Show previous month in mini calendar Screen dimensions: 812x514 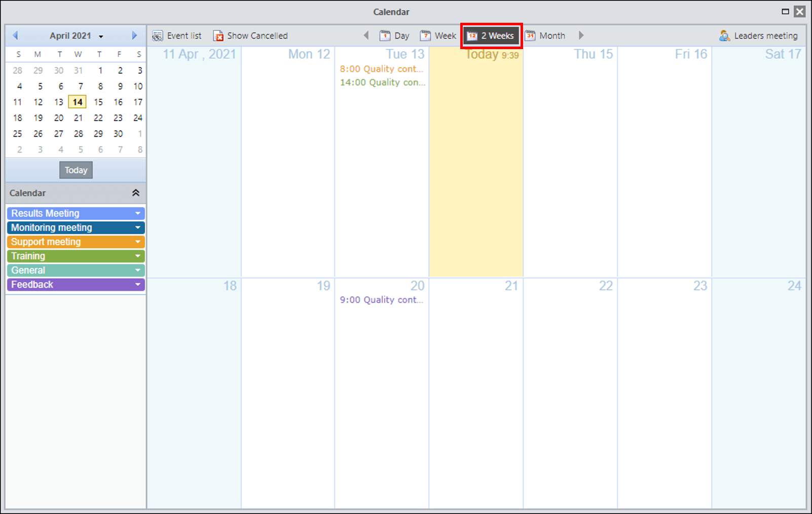coord(15,35)
